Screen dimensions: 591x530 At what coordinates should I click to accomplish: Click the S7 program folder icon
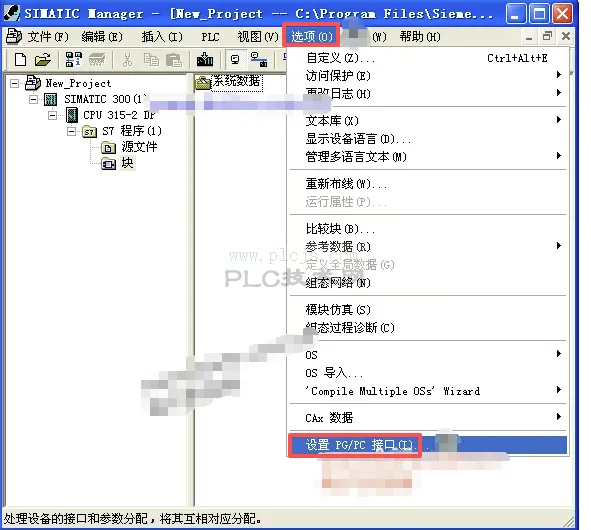89,132
